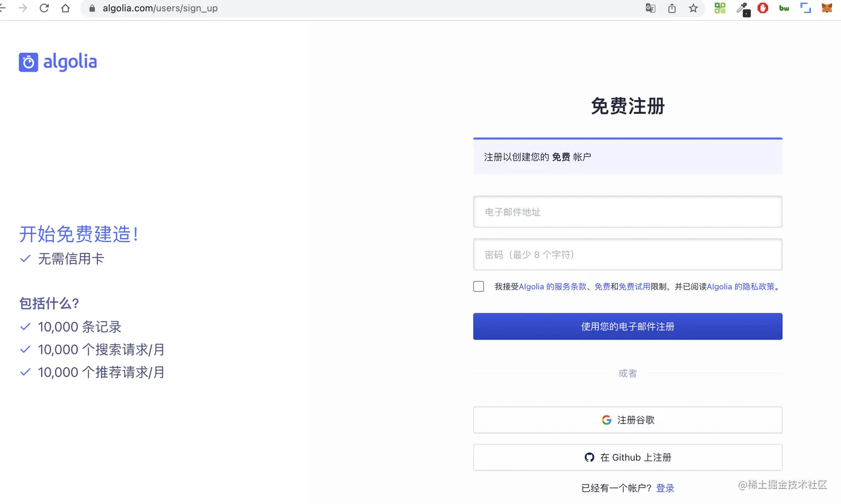Sign up with 注册谷歌 button
This screenshot has height=504, width=841.
627,420
